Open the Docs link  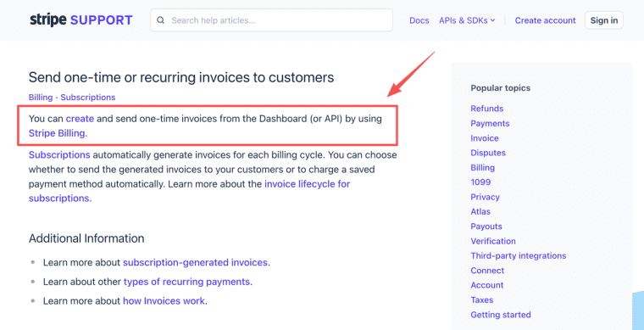click(419, 20)
